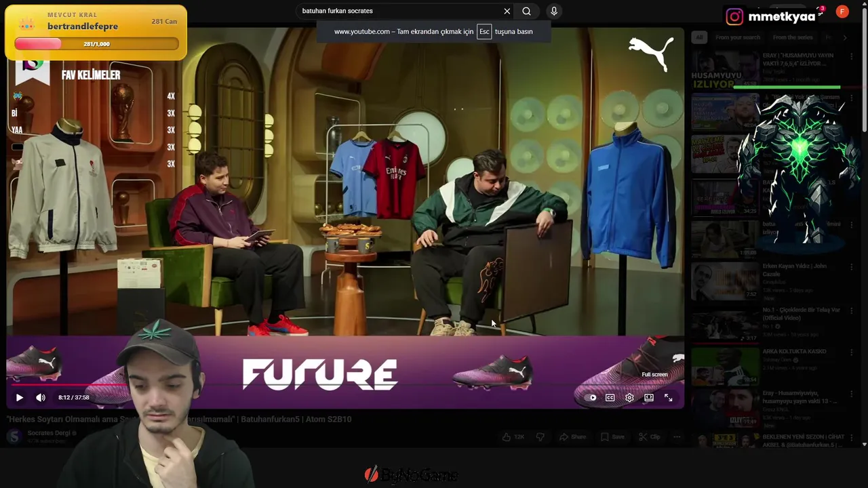The width and height of the screenshot is (868, 488).
Task: Open options menu for the 'No.1 - Çiçeklerde' video
Action: coord(852,311)
